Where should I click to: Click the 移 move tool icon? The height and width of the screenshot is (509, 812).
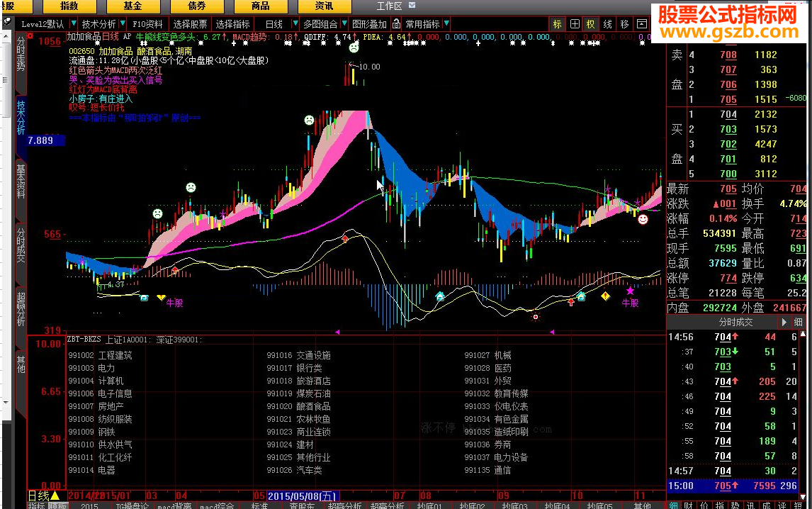[624, 24]
